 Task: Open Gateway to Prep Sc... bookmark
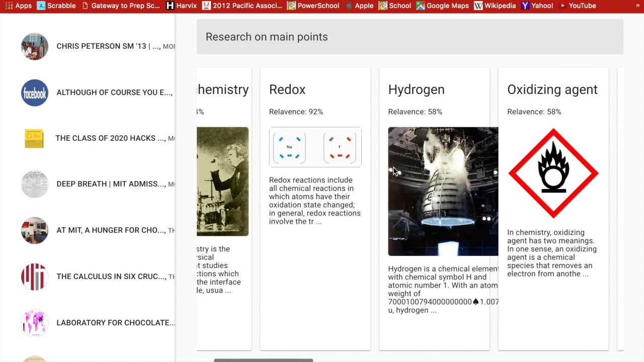pos(121,6)
